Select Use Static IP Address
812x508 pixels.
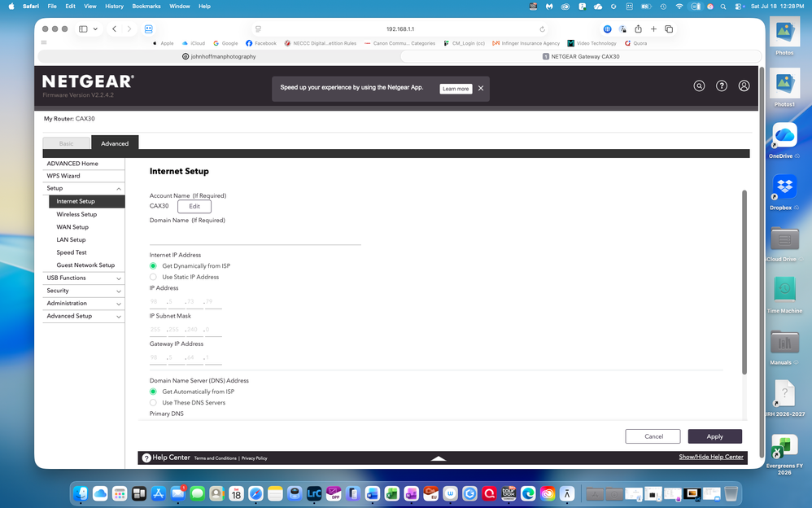[153, 277]
